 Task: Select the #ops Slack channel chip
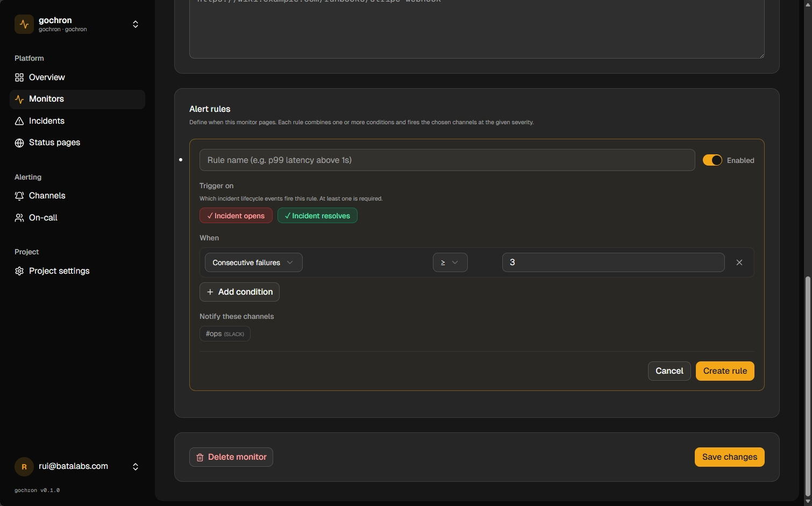click(x=225, y=334)
